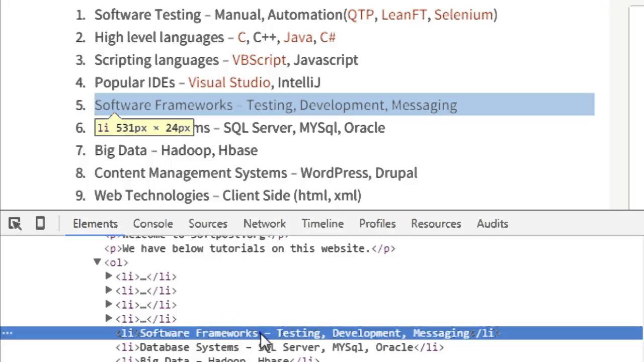The height and width of the screenshot is (362, 644).
Task: Open the LeanFT link
Action: 404,15
